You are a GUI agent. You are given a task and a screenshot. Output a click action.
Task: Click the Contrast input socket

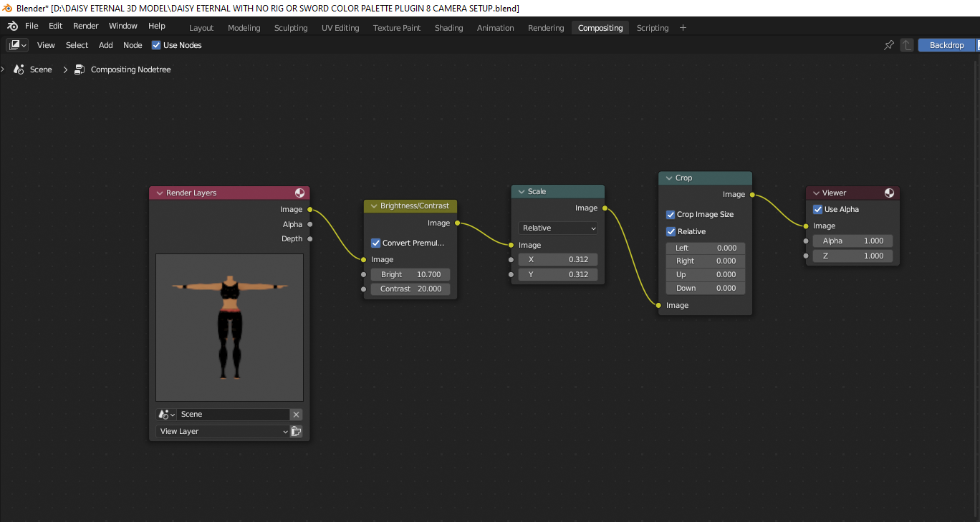[364, 289]
